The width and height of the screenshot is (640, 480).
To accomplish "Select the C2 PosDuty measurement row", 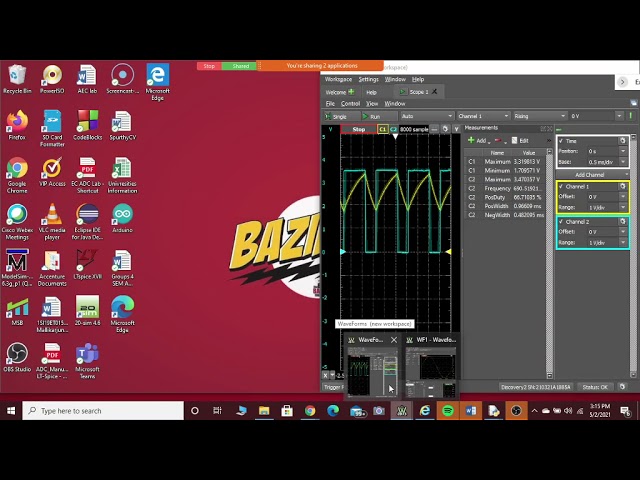I will [505, 197].
